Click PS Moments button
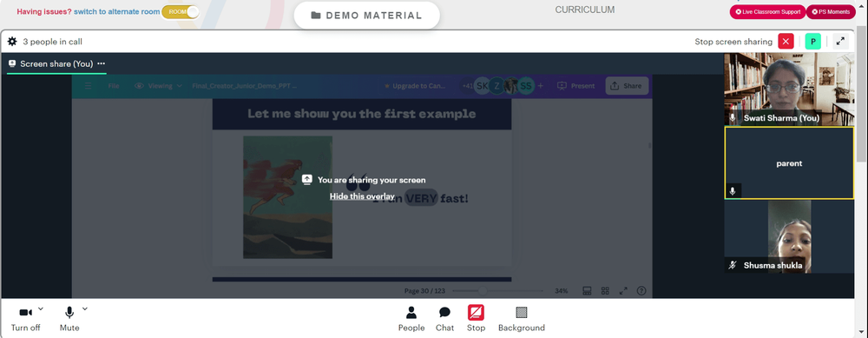Image resolution: width=868 pixels, height=338 pixels. (831, 11)
